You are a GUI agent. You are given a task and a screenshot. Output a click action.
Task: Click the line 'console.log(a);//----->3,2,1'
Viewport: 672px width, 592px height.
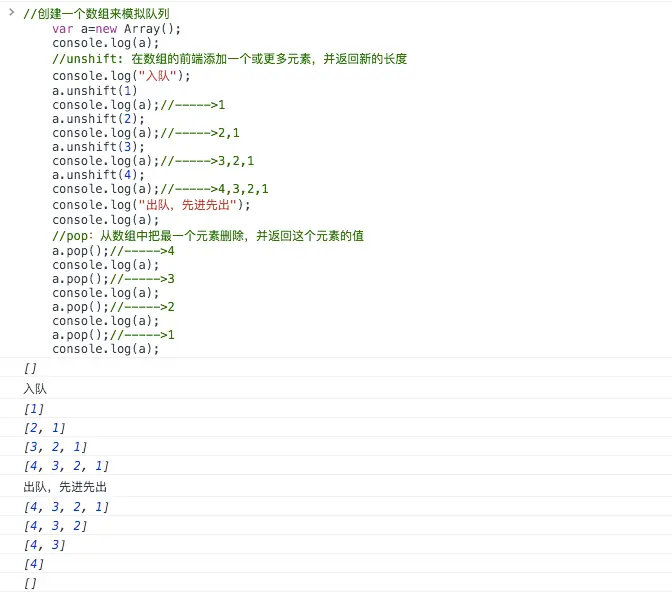[153, 161]
